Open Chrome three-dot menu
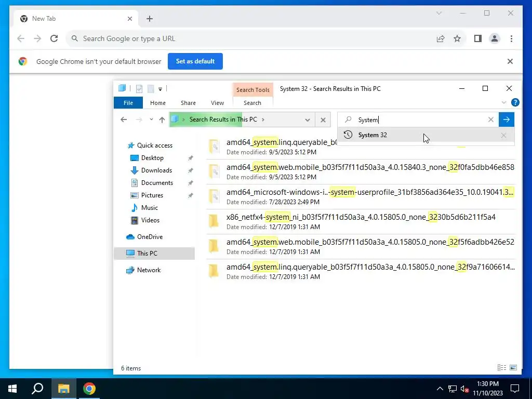This screenshot has height=399, width=532. pos(511,38)
